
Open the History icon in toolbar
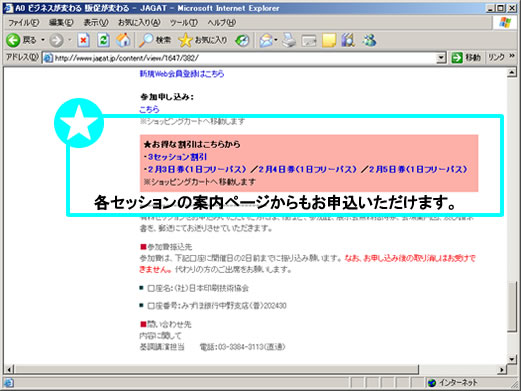tap(242, 41)
